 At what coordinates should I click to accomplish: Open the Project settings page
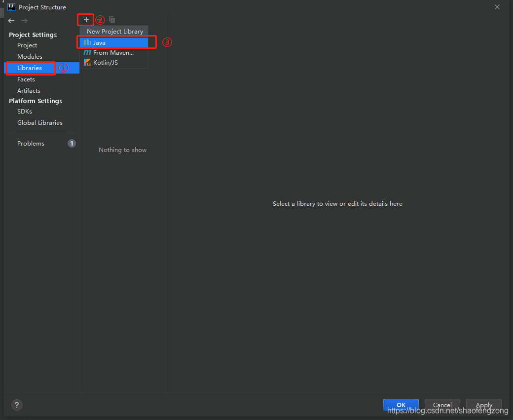tap(27, 45)
